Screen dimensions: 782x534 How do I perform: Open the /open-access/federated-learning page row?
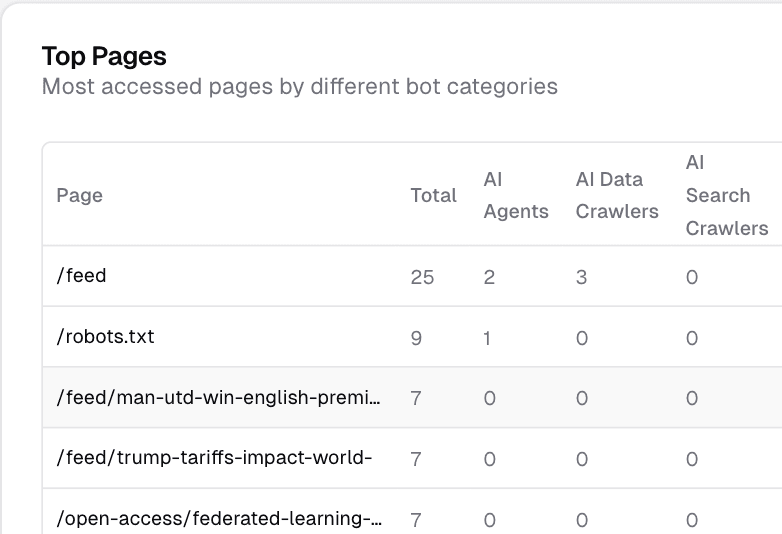[x=219, y=518]
